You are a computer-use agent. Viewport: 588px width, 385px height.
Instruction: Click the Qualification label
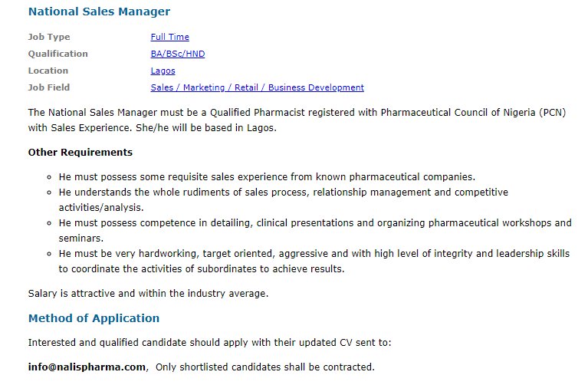click(57, 54)
